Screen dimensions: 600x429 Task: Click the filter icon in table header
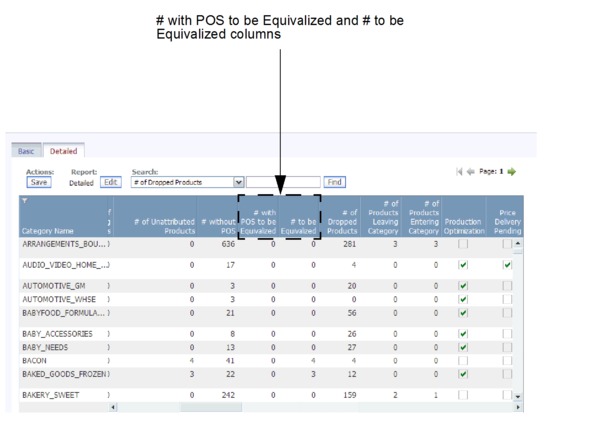tap(24, 201)
